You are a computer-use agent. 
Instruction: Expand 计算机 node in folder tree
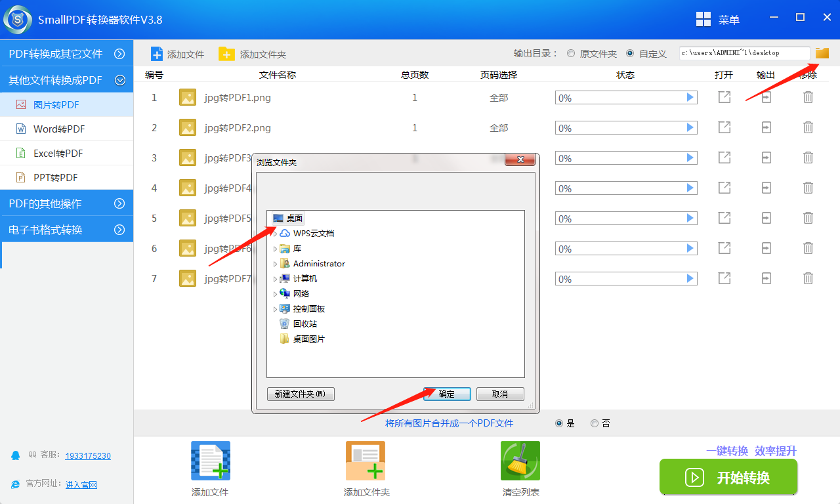click(x=275, y=278)
